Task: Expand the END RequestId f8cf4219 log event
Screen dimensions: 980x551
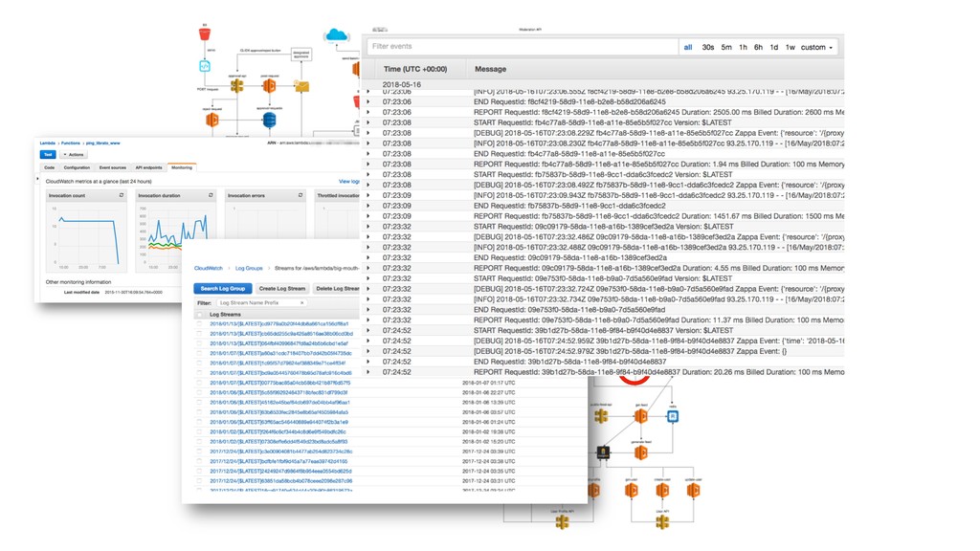Action: (368, 101)
